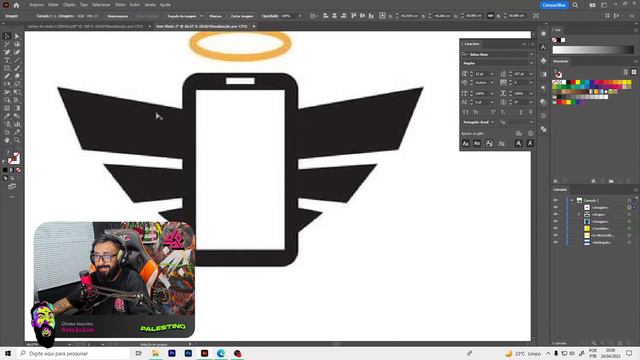640x360 pixels.
Task: Open the font style Regular dropdown
Action: 531,63
